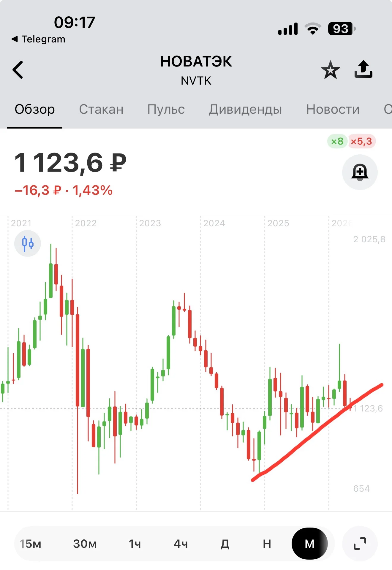Choose the weekly Н interval
The width and height of the screenshot is (392, 570).
click(x=267, y=544)
